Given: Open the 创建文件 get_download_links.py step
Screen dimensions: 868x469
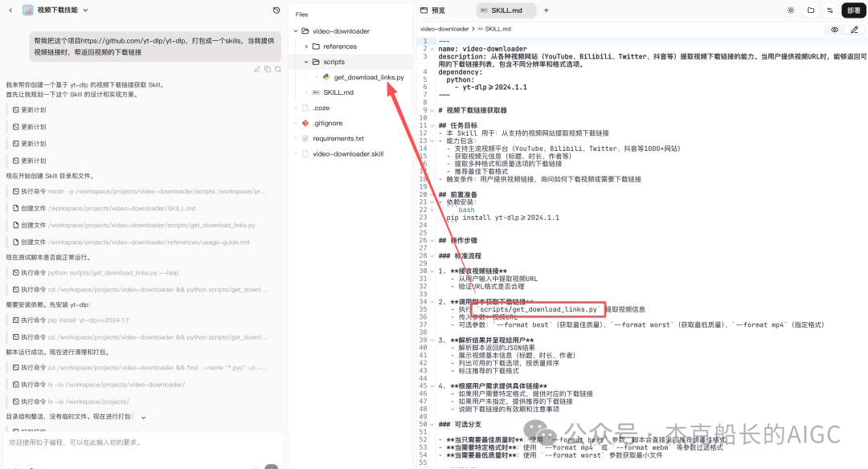Looking at the screenshot, I should [x=134, y=225].
